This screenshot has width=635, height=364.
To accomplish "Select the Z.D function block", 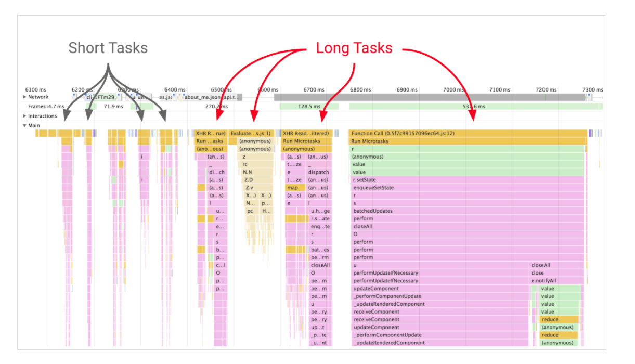I will 249,180.
